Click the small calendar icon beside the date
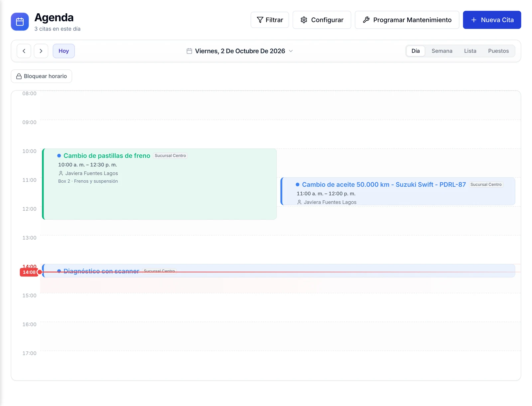 (x=189, y=51)
